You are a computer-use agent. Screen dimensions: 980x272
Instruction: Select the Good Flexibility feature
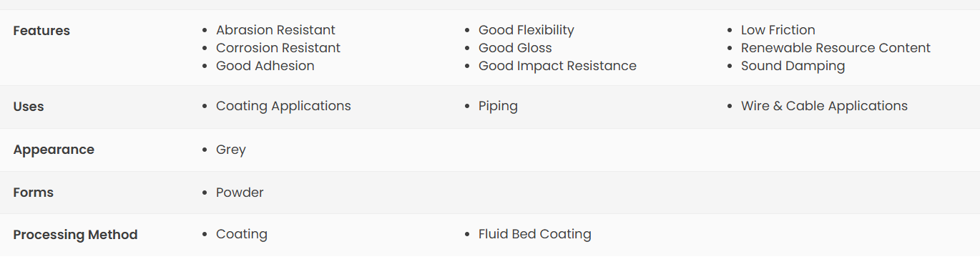tap(526, 30)
